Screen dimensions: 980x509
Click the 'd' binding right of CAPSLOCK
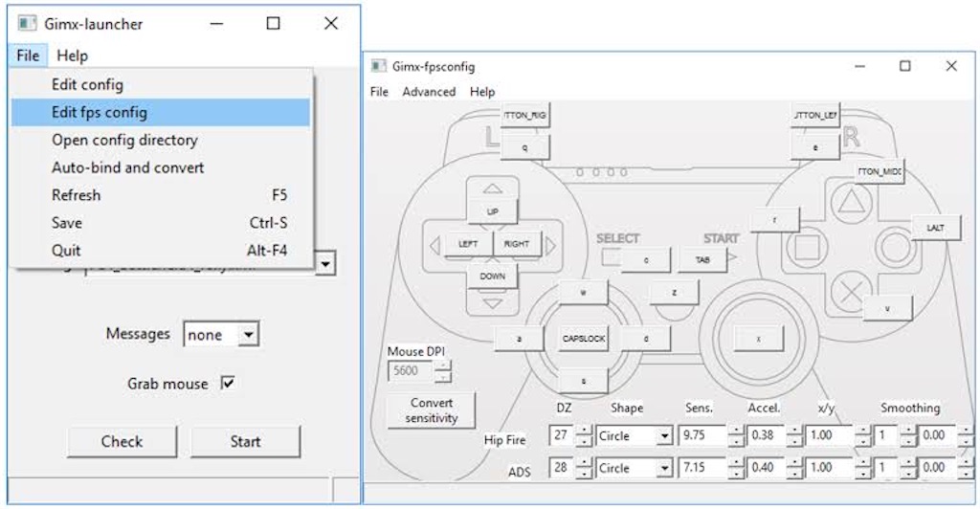coord(646,339)
